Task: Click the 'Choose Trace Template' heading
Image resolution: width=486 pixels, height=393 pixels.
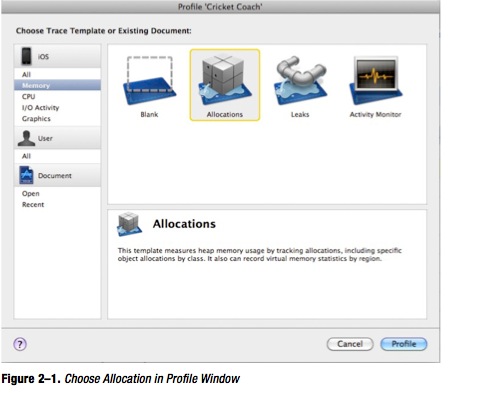Action: click(104, 31)
